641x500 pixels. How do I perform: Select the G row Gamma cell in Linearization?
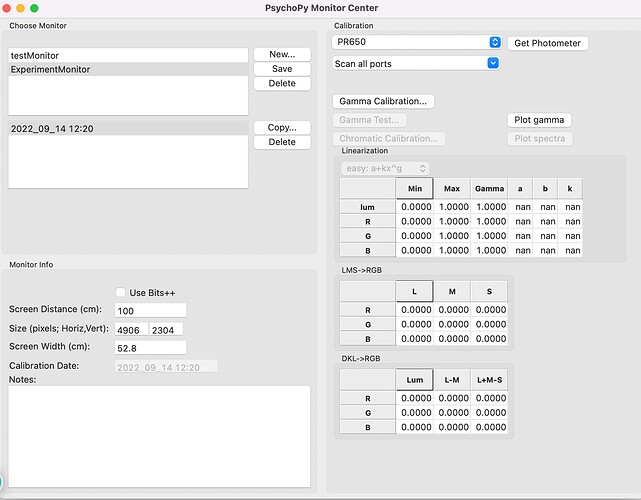489,236
